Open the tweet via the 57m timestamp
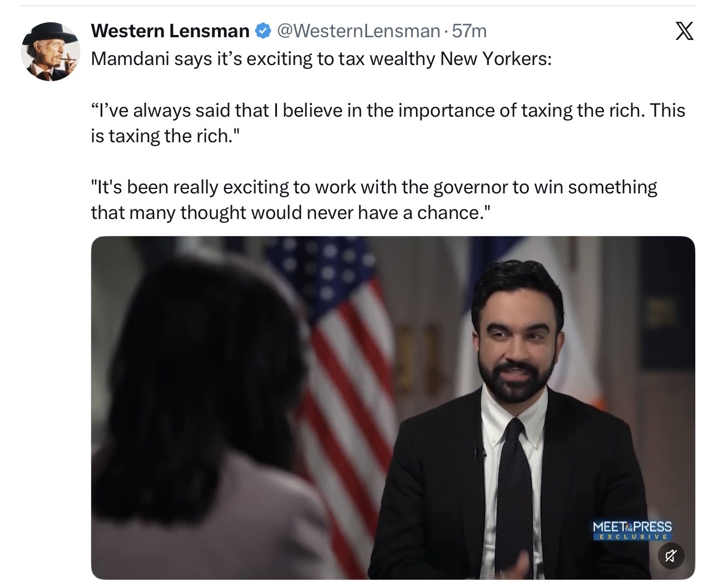The height and width of the screenshot is (588, 708). click(x=470, y=31)
